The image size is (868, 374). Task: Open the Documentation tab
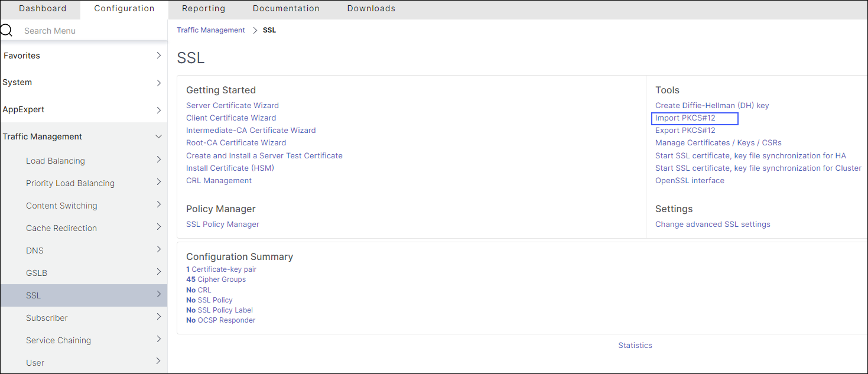click(286, 8)
